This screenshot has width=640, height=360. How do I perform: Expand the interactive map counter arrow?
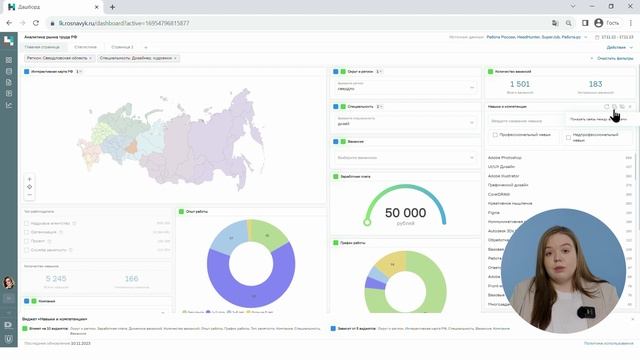click(x=80, y=71)
